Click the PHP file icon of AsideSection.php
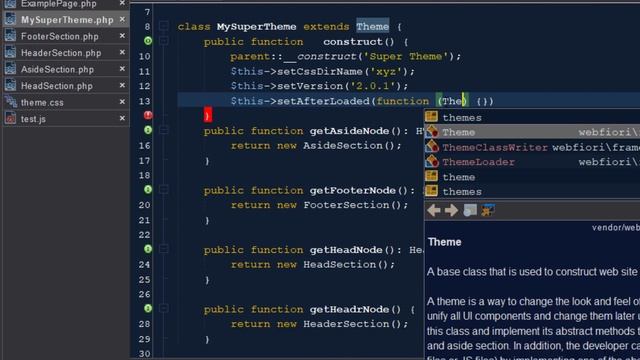The height and width of the screenshot is (360, 640). [10, 69]
